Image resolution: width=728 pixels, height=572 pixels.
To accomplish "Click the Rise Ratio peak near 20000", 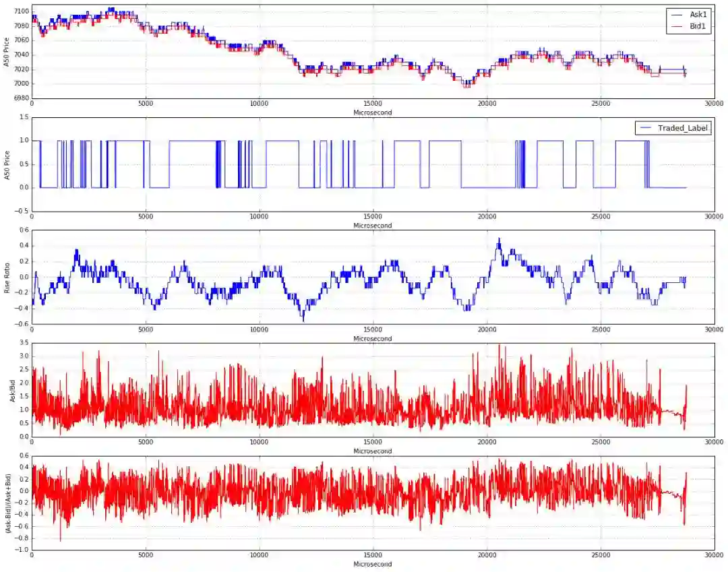I will click(499, 240).
